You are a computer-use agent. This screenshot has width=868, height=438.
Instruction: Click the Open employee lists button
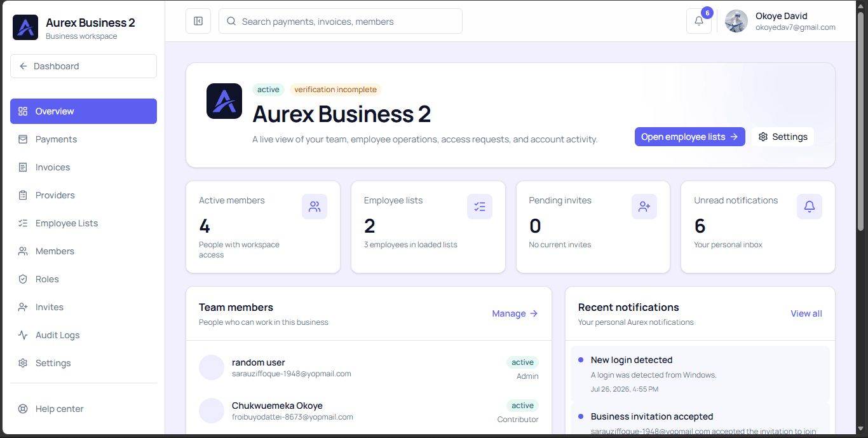689,137
